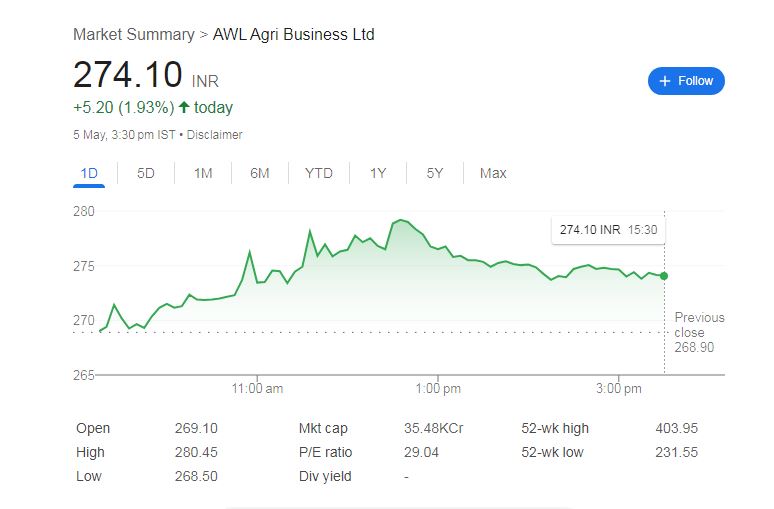This screenshot has width=774, height=509.
Task: Switch to the 5D range tab
Action: click(146, 173)
